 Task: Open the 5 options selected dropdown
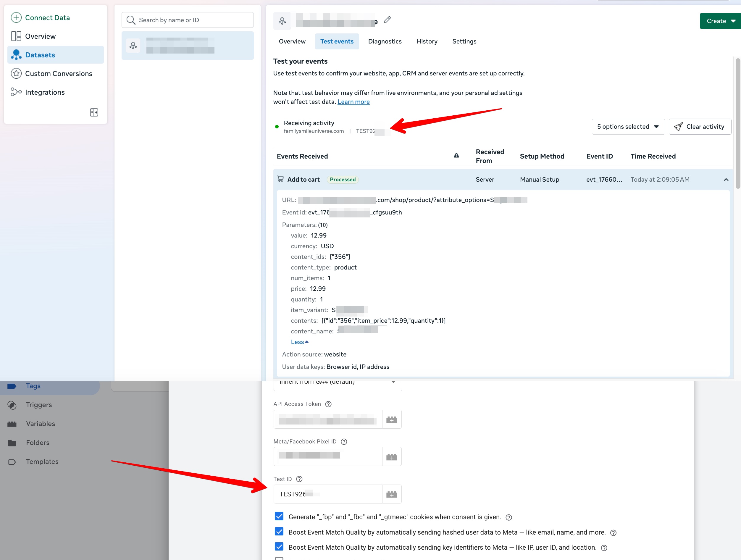[x=628, y=127]
